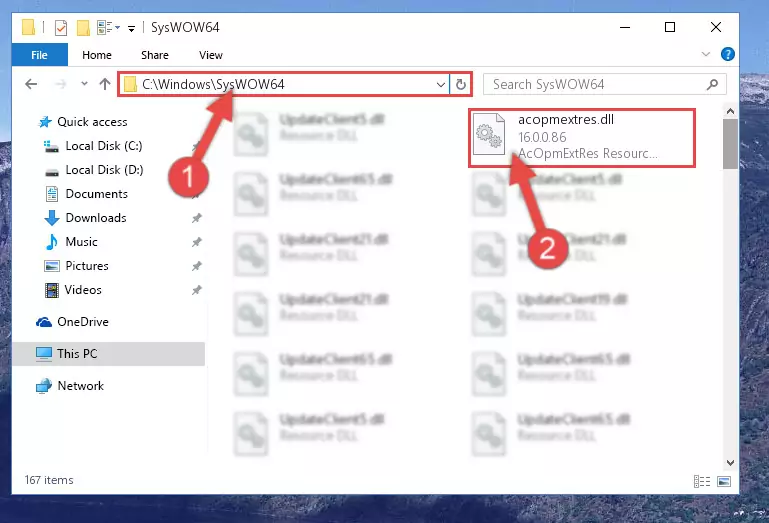Viewport: 769px width, 523px height.
Task: Close the SysWOW64 window
Action: click(716, 27)
